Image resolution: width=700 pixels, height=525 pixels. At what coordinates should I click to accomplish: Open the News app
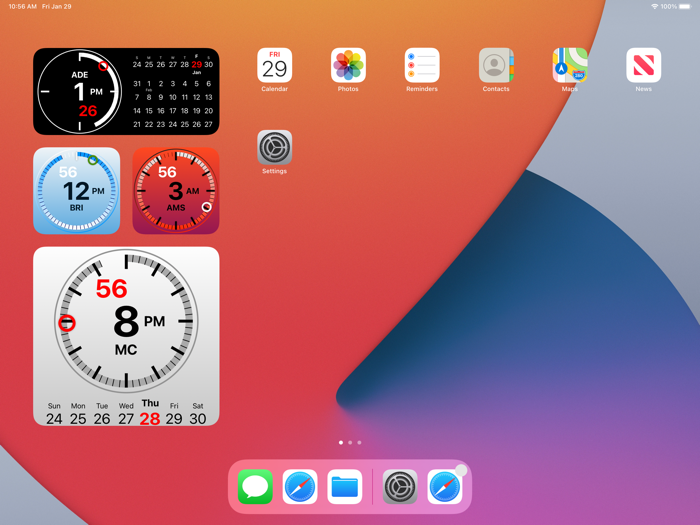click(x=643, y=65)
